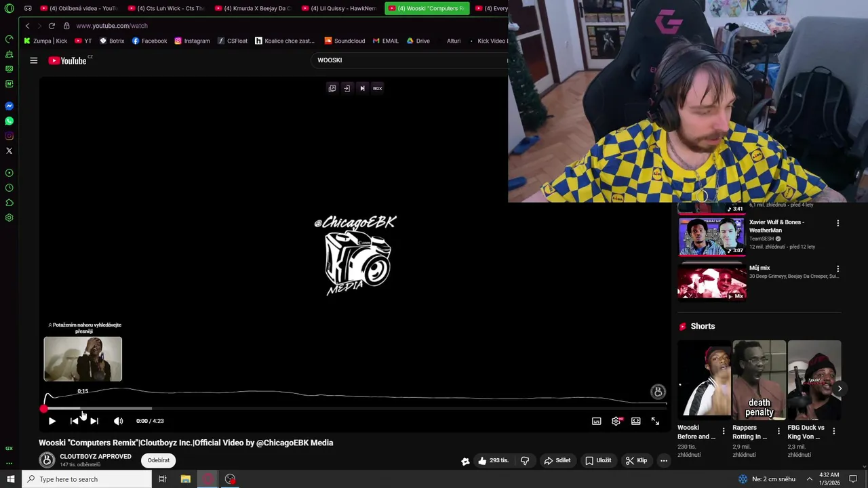Mute the video volume speaker icon
868x488 pixels.
point(118,421)
